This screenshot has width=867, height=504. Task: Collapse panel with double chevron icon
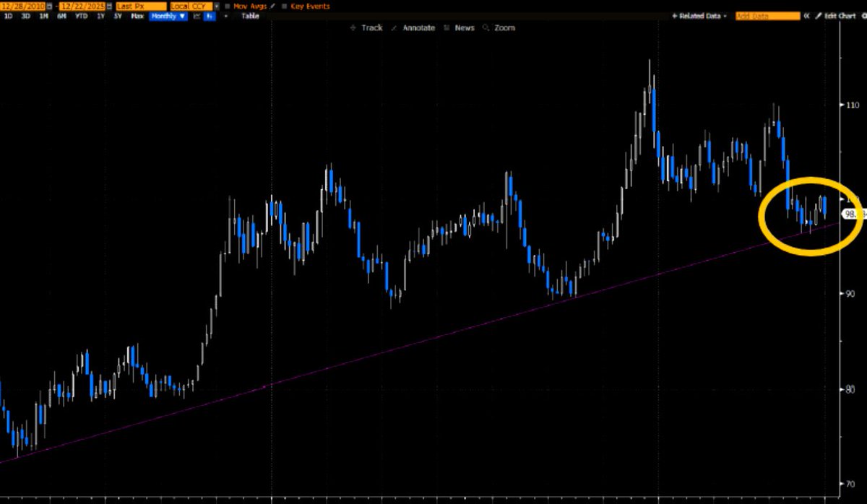coord(806,16)
